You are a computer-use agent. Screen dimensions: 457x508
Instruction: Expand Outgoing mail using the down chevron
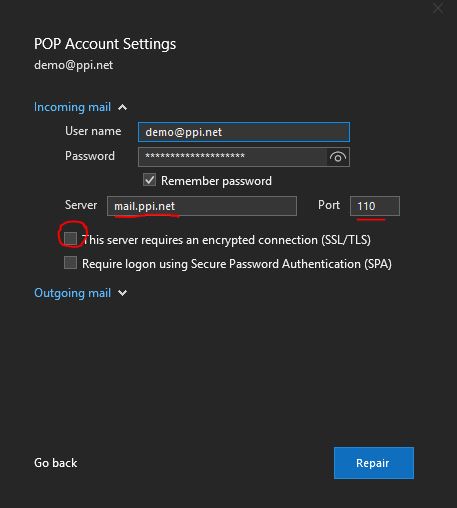123,293
